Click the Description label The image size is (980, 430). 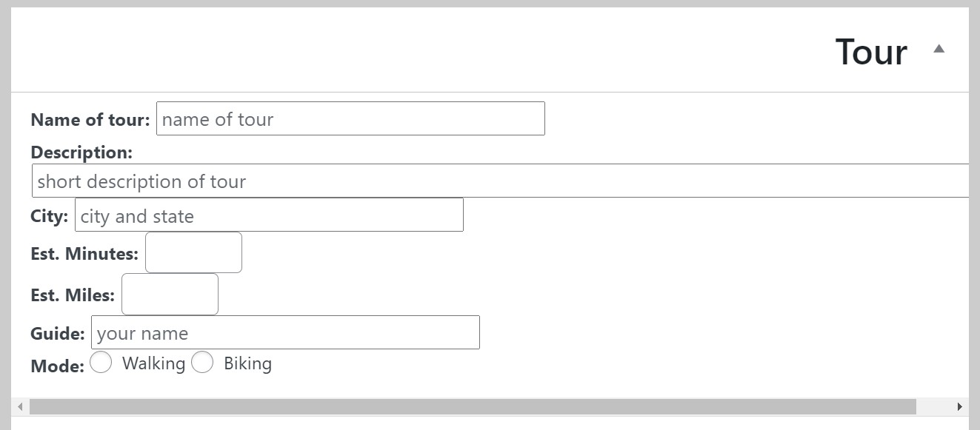pos(81,152)
